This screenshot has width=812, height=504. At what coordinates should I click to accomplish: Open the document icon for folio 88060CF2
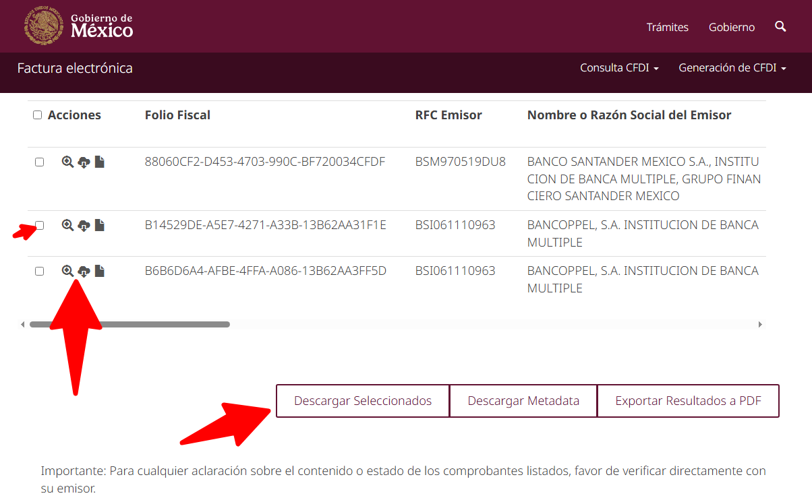[x=99, y=162]
